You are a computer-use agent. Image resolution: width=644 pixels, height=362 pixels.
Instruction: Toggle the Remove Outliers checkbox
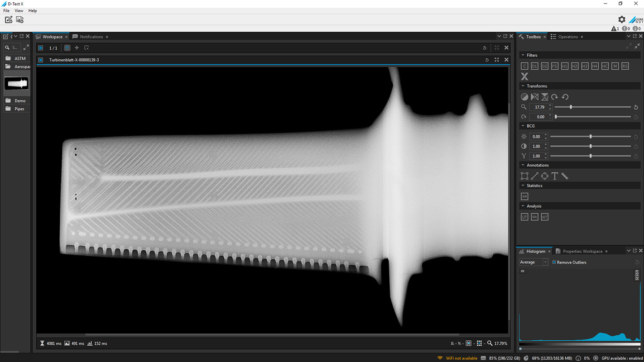click(554, 262)
